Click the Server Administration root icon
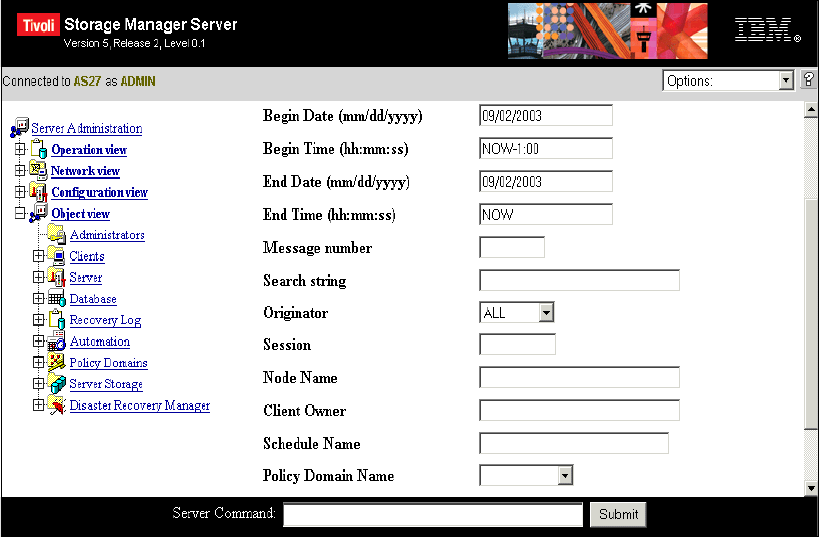 19,127
